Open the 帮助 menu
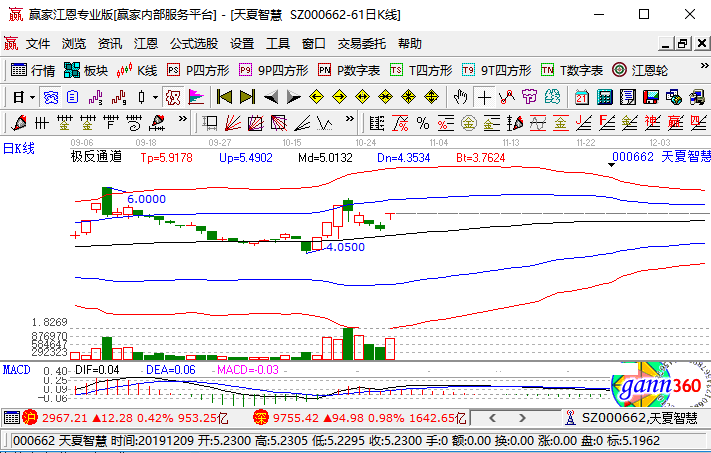 [409, 44]
